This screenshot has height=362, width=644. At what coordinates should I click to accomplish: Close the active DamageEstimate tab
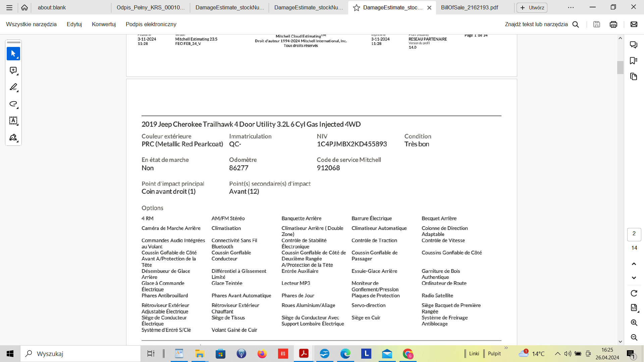[x=429, y=7]
